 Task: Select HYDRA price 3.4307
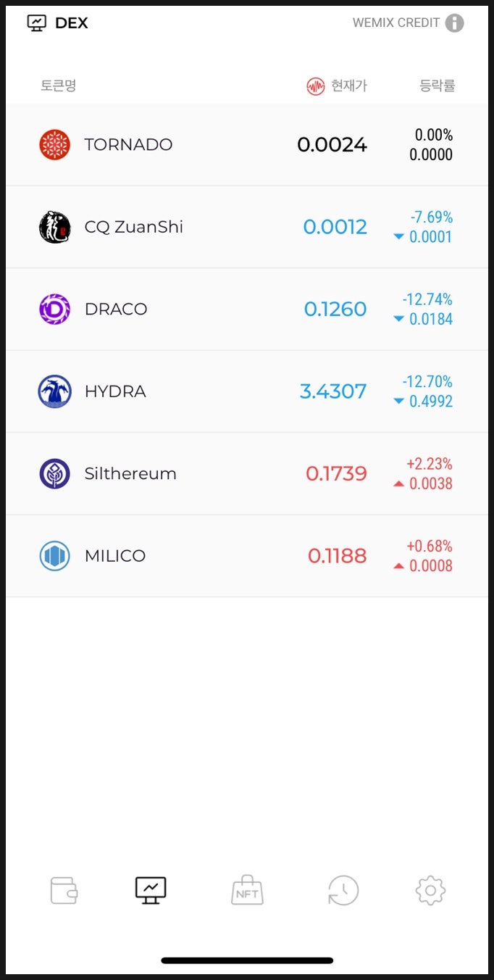pyautogui.click(x=333, y=391)
